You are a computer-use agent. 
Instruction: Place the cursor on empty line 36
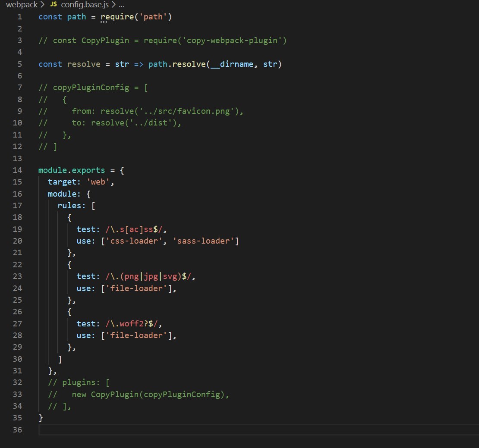(258, 430)
